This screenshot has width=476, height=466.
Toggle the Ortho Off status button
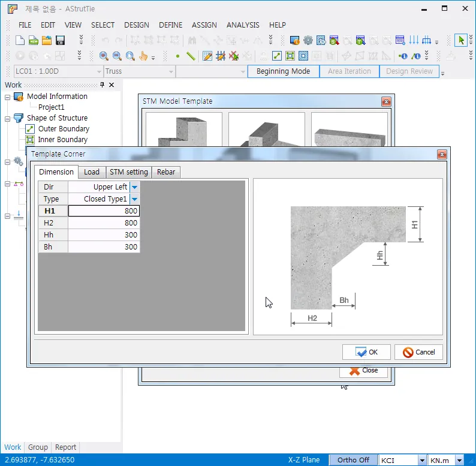pyautogui.click(x=353, y=460)
